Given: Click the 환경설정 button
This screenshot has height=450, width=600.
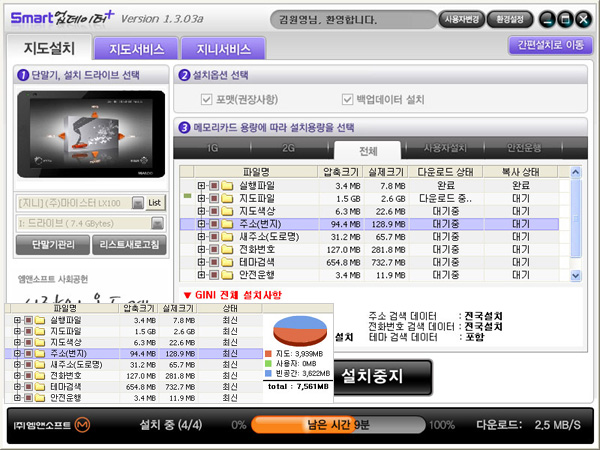Looking at the screenshot, I should coord(510,19).
